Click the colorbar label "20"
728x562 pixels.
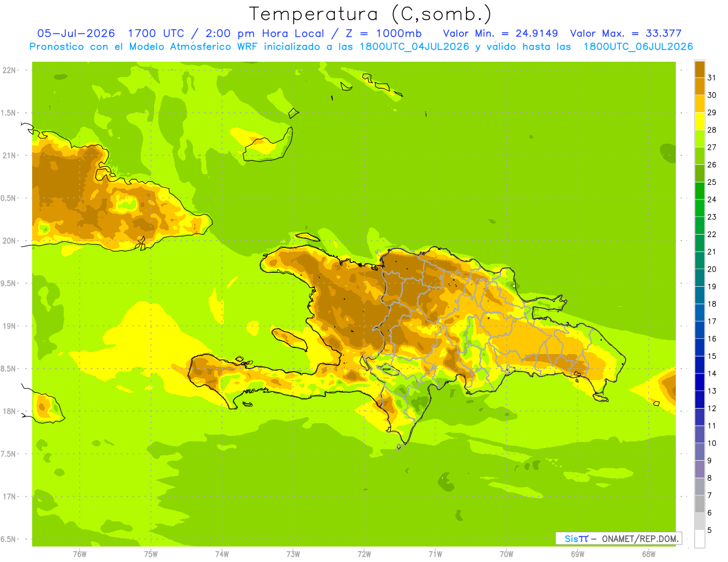712,269
